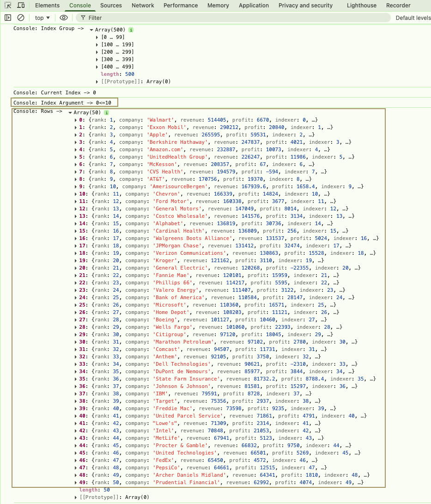Screen dimensions: 431x504
Task: Open the Network tab
Action: click(143, 5)
